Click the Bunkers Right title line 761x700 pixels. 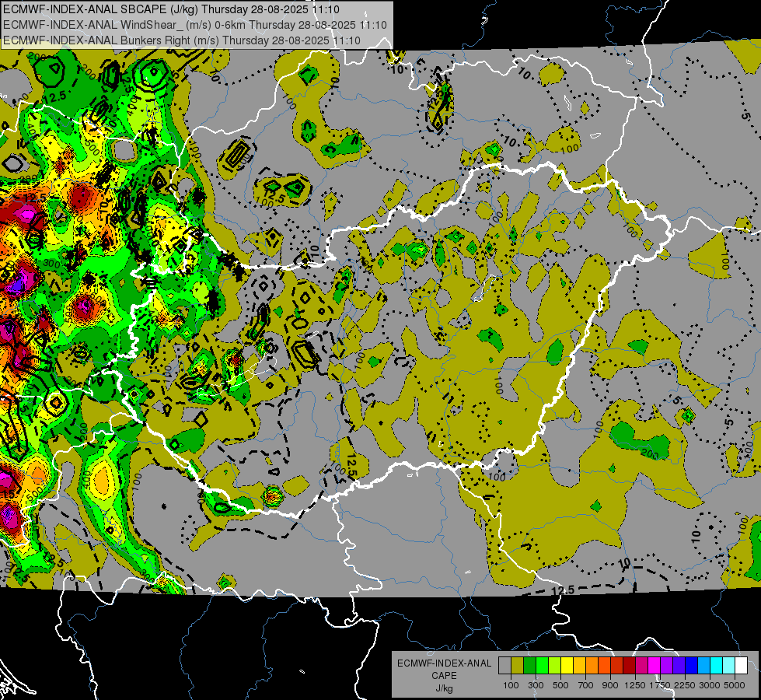pyautogui.click(x=182, y=40)
